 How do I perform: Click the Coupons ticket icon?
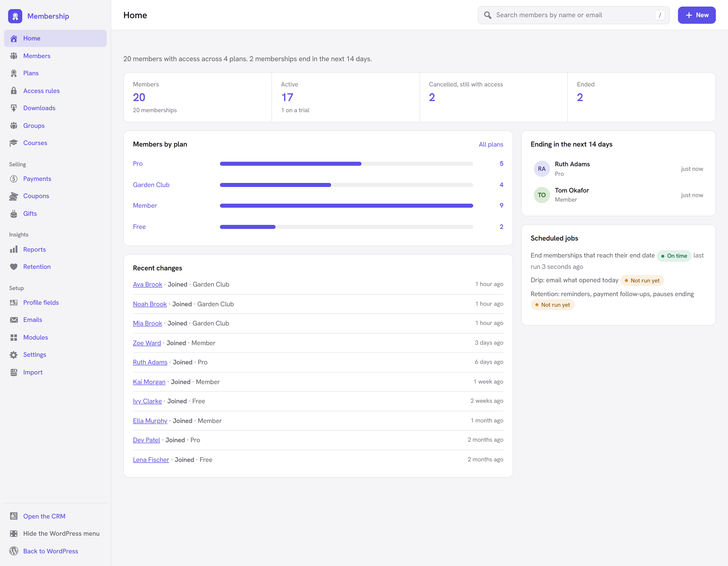pos(14,196)
